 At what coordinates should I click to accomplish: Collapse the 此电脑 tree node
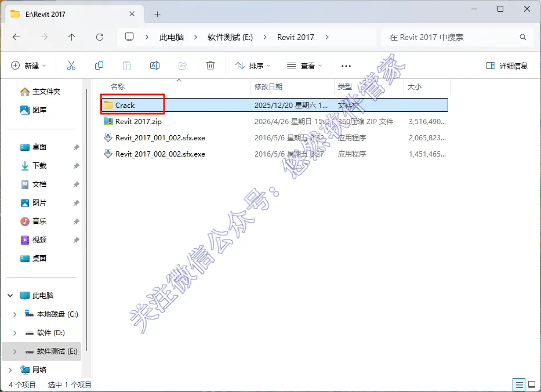tap(10, 295)
